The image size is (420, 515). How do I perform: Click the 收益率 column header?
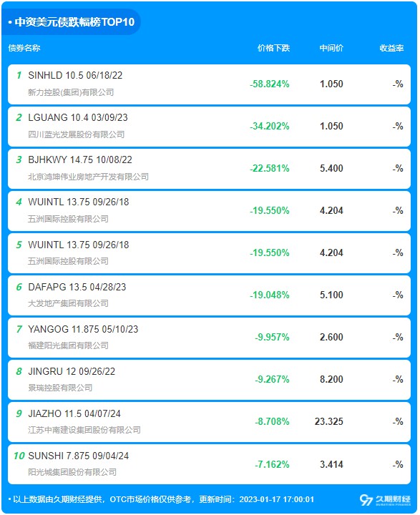point(391,48)
